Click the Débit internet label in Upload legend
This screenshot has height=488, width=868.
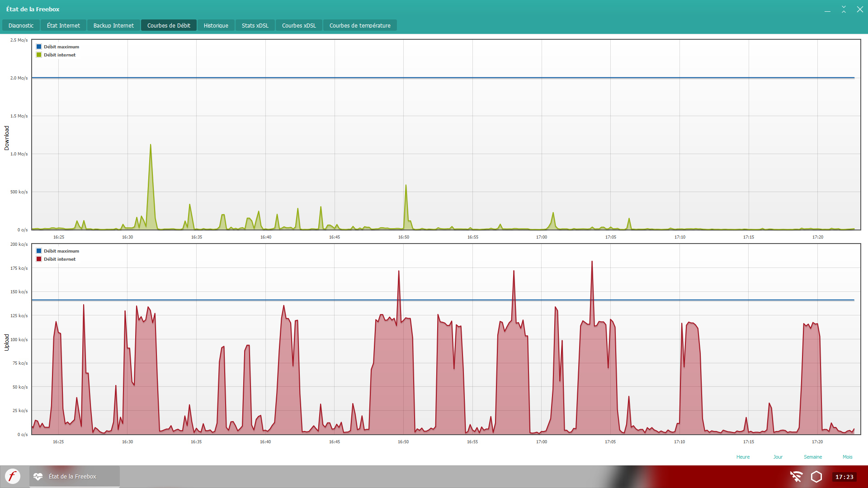click(x=60, y=259)
